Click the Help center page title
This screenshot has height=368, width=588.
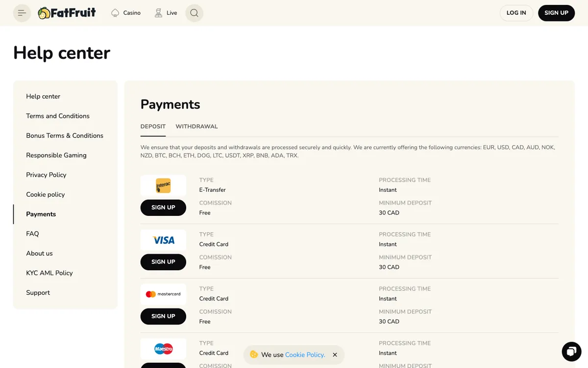62,53
